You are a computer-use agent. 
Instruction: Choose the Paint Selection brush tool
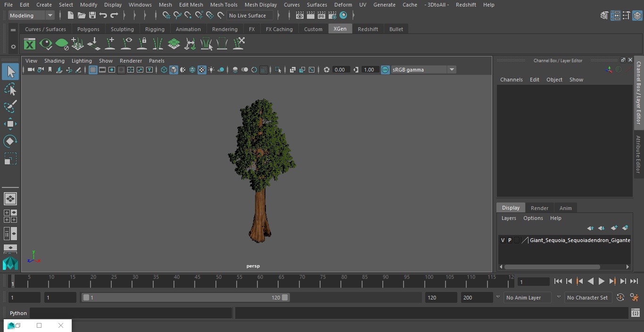(x=10, y=106)
